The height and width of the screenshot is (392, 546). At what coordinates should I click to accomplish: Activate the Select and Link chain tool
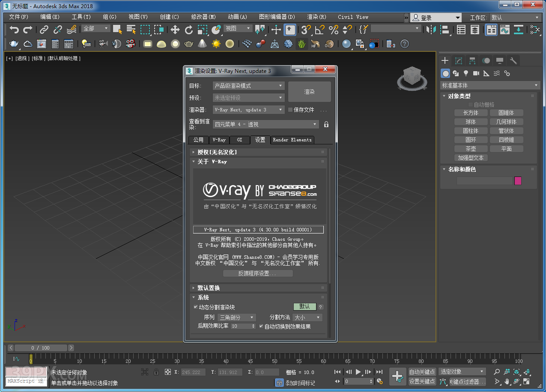[x=44, y=30]
